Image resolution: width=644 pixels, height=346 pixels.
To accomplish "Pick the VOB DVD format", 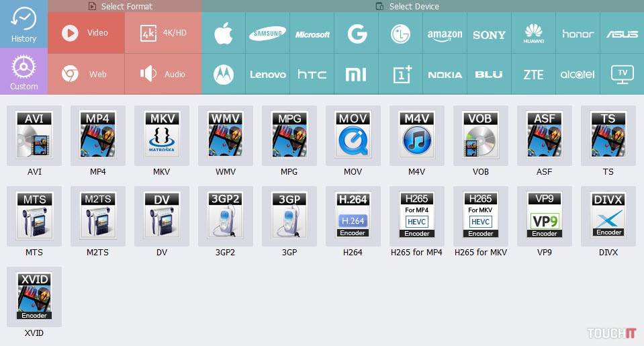I will click(x=481, y=136).
